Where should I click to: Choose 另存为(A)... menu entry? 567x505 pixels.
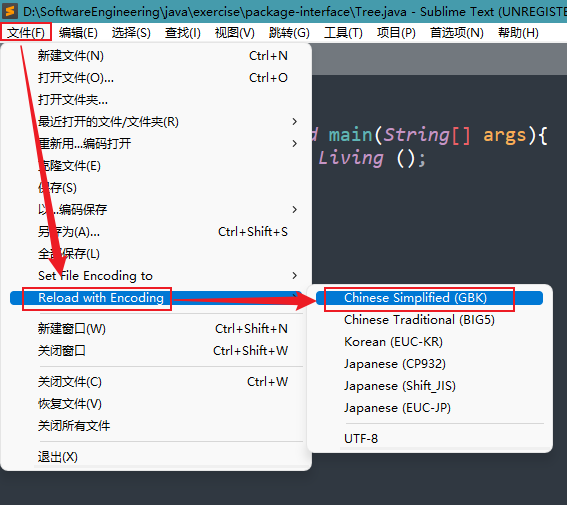pyautogui.click(x=156, y=232)
